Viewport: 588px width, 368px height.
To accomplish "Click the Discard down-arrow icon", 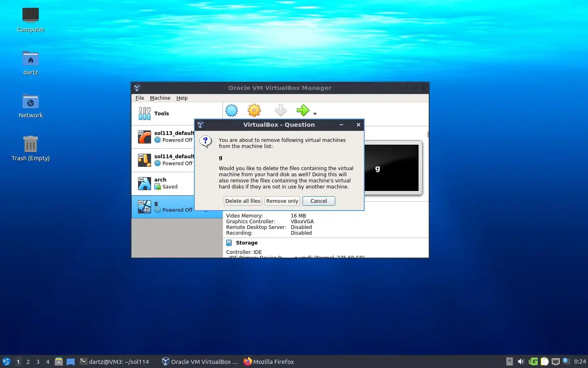I will [281, 110].
